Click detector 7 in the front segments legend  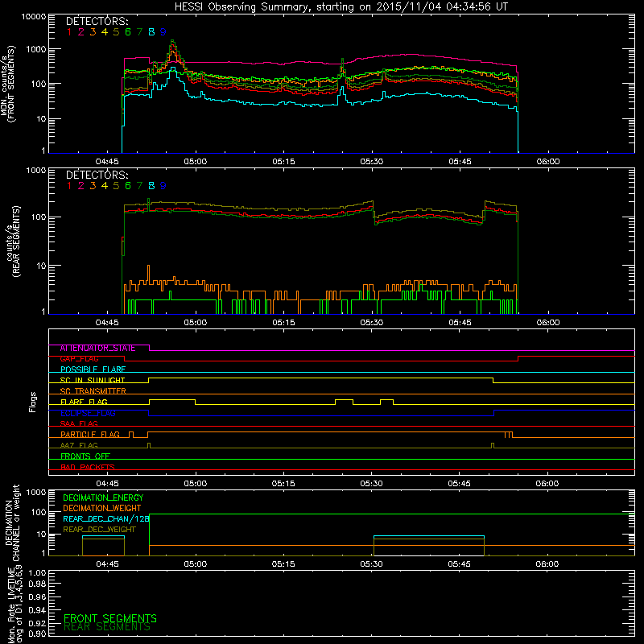pyautogui.click(x=139, y=32)
